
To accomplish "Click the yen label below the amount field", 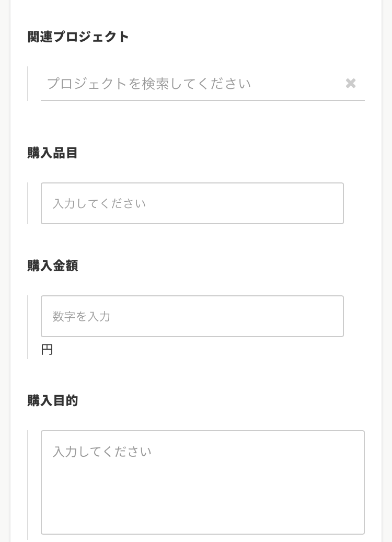I will coord(47,350).
